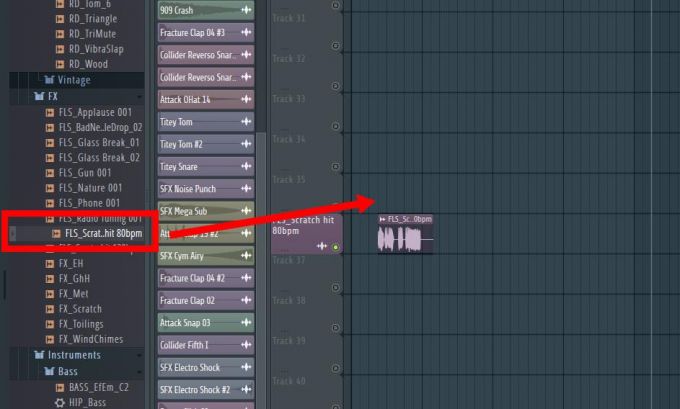Screen dimensions: 680x409
Task: Click waveform icon on SFX Noise Punch
Action: tap(246, 188)
